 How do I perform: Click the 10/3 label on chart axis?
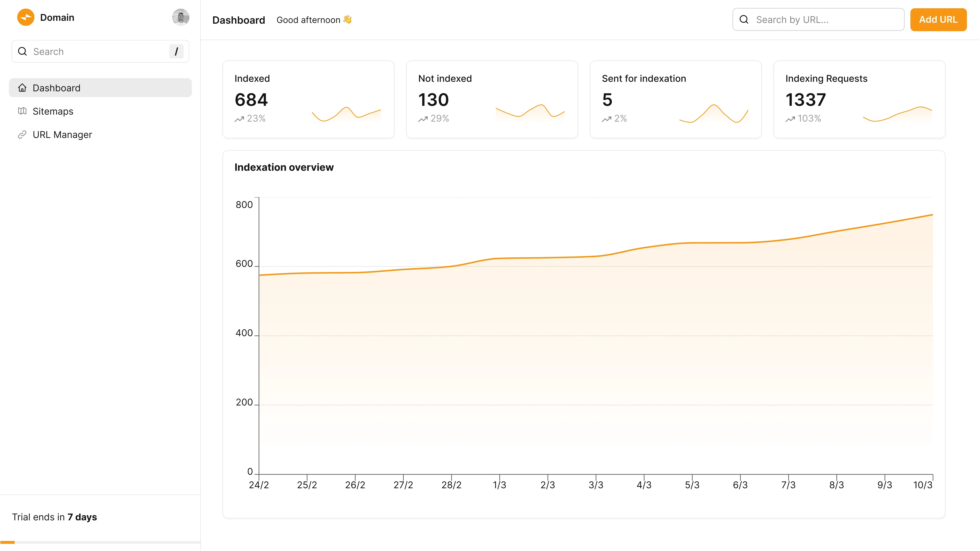click(923, 485)
